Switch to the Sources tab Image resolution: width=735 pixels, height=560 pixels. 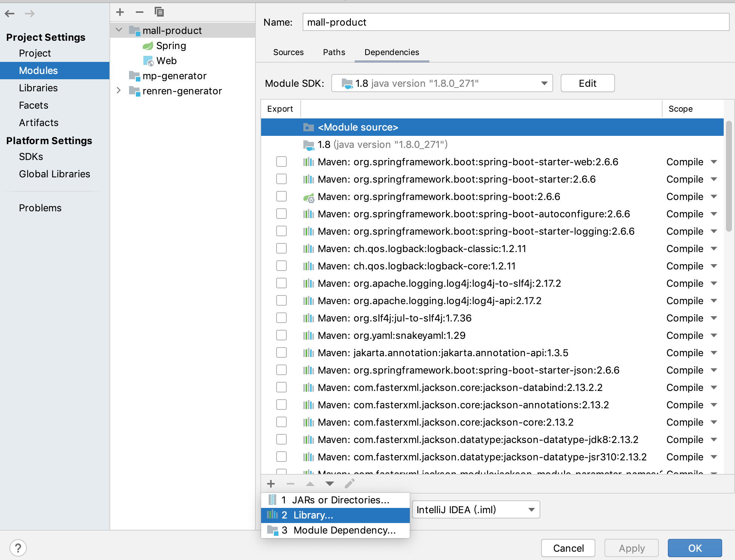click(x=288, y=52)
